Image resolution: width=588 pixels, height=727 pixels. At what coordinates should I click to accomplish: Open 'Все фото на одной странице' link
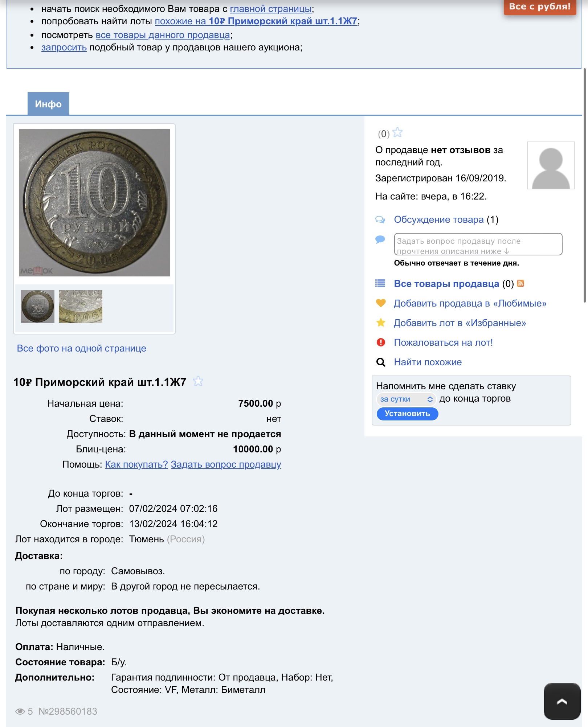pyautogui.click(x=82, y=348)
